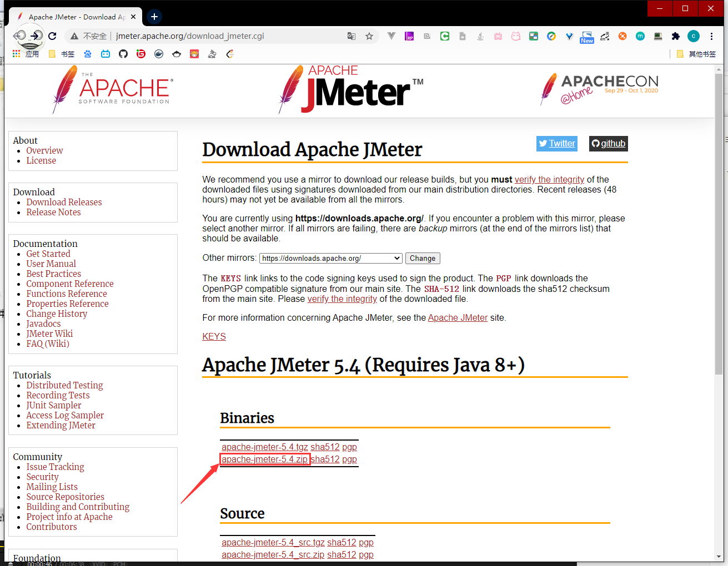Open a new browser tab with plus button

(154, 17)
